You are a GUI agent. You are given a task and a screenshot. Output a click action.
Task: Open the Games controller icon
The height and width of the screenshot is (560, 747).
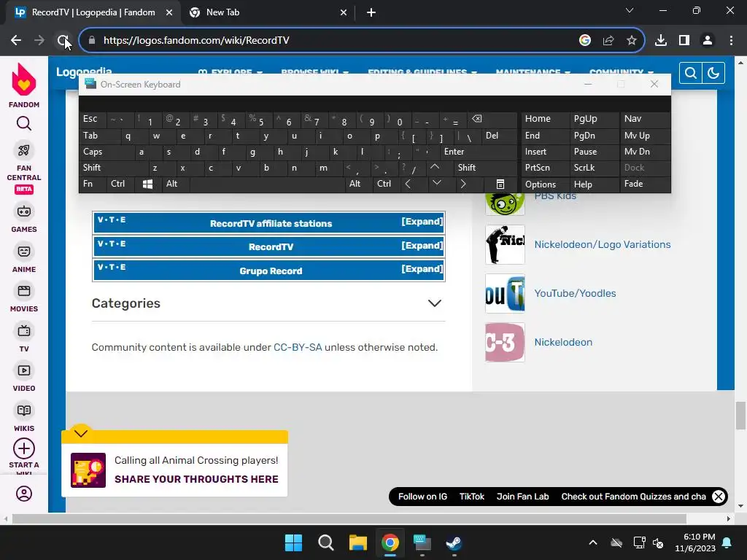click(x=24, y=211)
